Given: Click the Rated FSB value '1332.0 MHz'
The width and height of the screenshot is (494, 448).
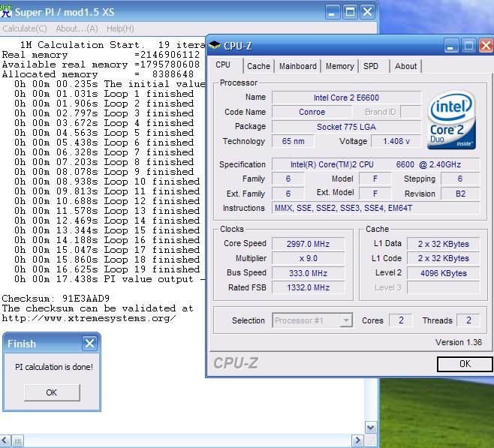Looking at the screenshot, I should [308, 287].
